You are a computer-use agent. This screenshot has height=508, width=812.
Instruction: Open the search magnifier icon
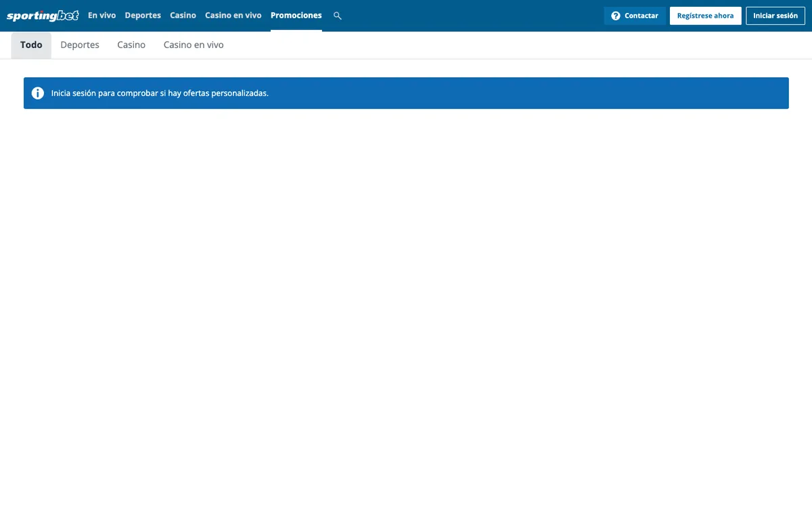[x=338, y=16]
